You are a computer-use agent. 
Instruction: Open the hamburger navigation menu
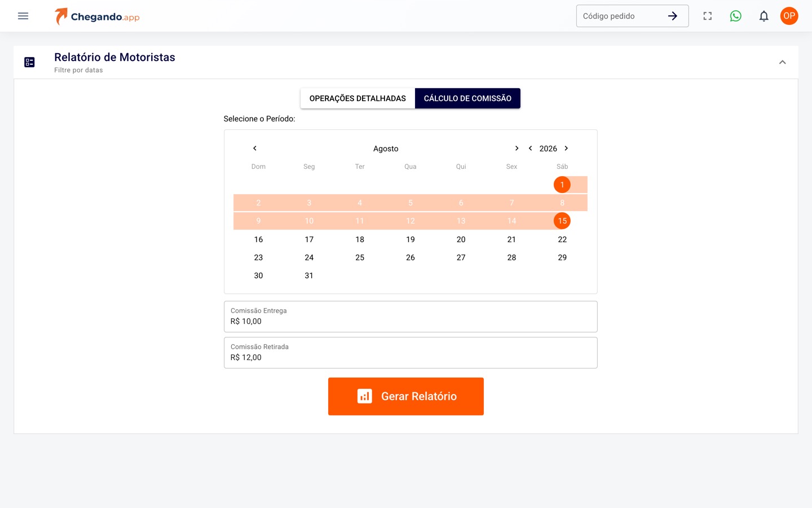click(x=23, y=16)
